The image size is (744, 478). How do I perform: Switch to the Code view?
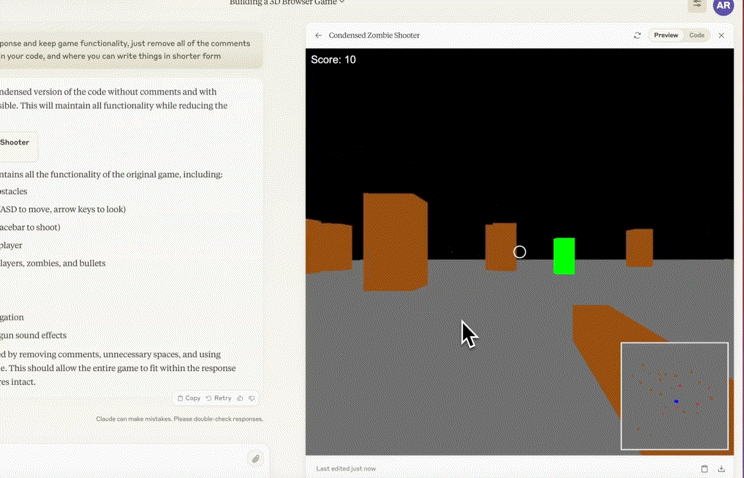click(697, 36)
